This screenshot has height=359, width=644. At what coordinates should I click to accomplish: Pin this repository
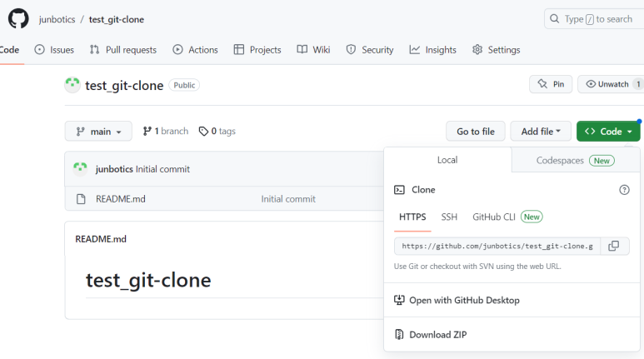pos(551,84)
